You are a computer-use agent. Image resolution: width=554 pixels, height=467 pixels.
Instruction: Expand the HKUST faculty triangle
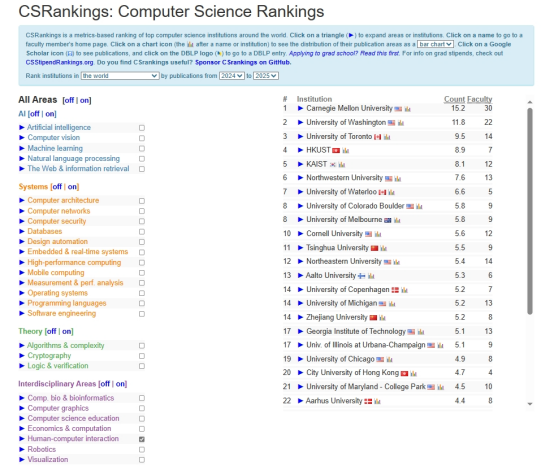[300, 150]
